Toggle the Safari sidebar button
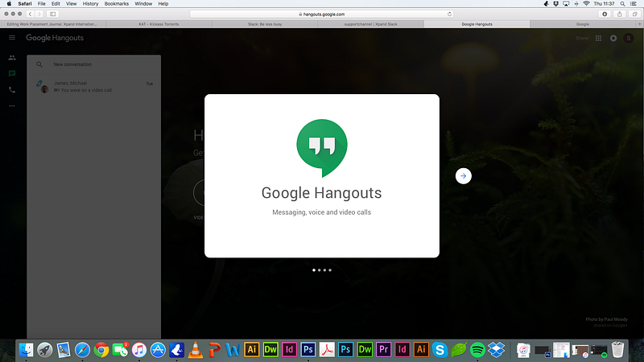Image resolution: width=644 pixels, height=362 pixels. [52, 14]
